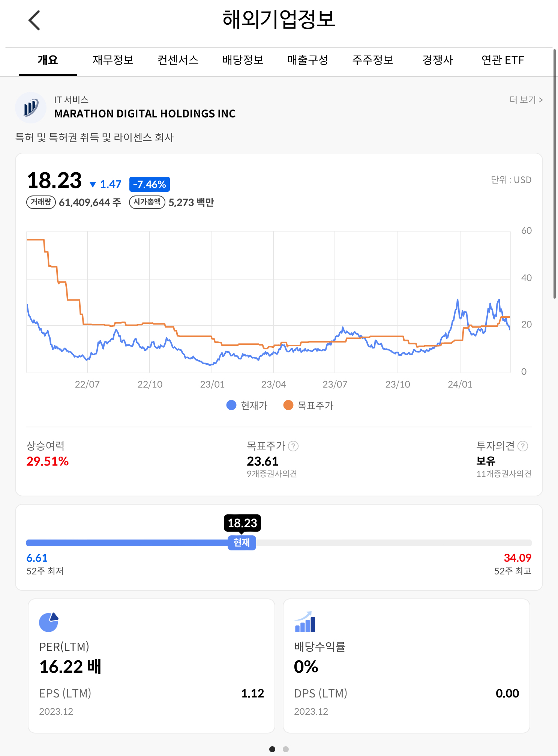Click the 단위 : USD label

coord(511,180)
